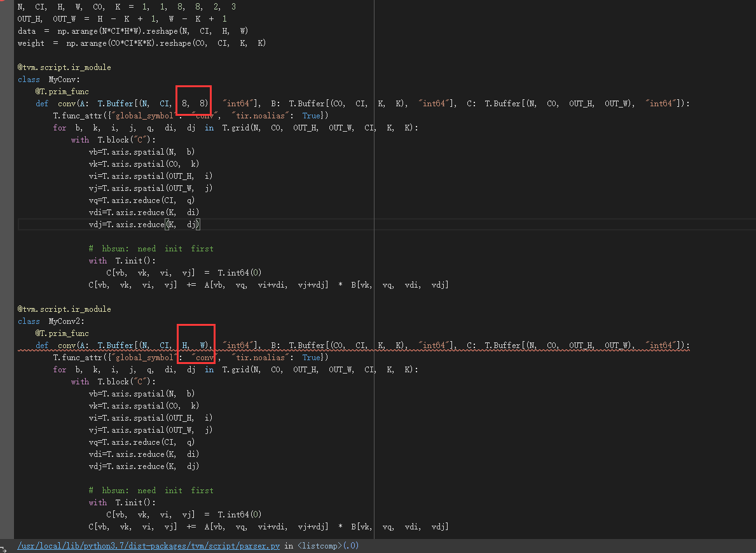Click the "for b, k, i, j, q, di, dj in T.grid" line in MyConv2
756x553 pixels.
pyautogui.click(x=236, y=369)
